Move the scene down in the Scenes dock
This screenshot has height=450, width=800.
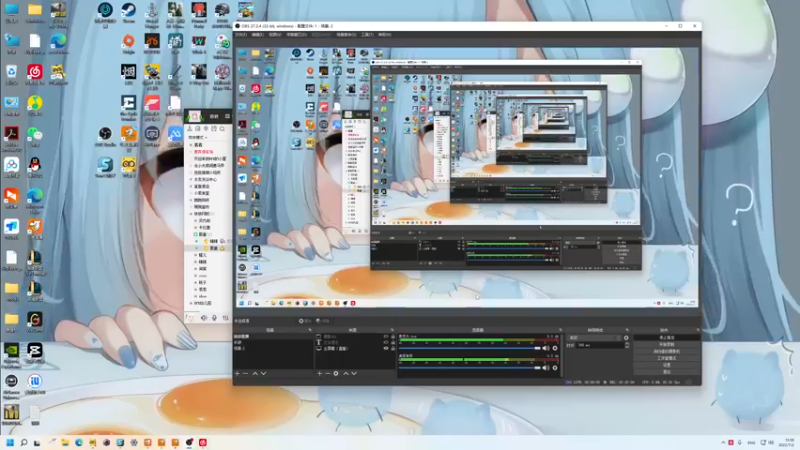tap(263, 373)
